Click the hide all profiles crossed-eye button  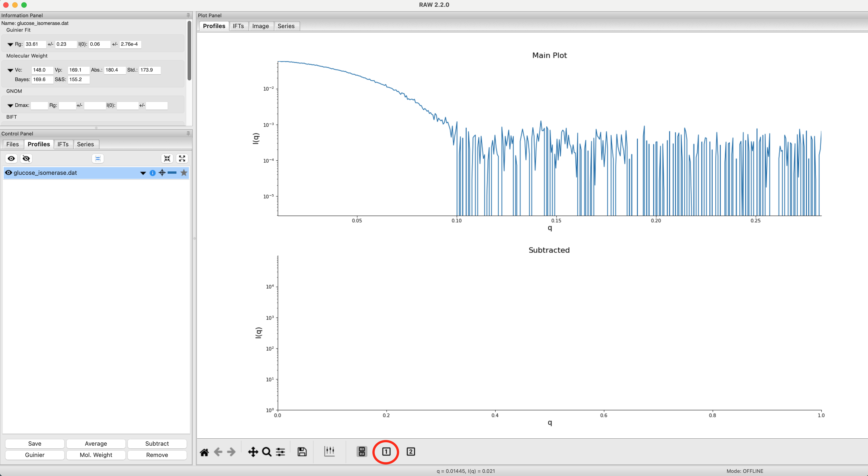click(26, 159)
